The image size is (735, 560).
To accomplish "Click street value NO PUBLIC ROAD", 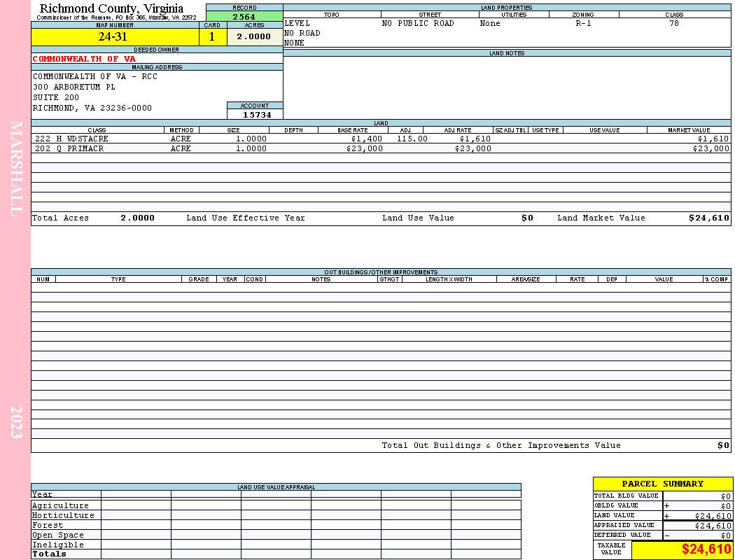I will (x=418, y=23).
